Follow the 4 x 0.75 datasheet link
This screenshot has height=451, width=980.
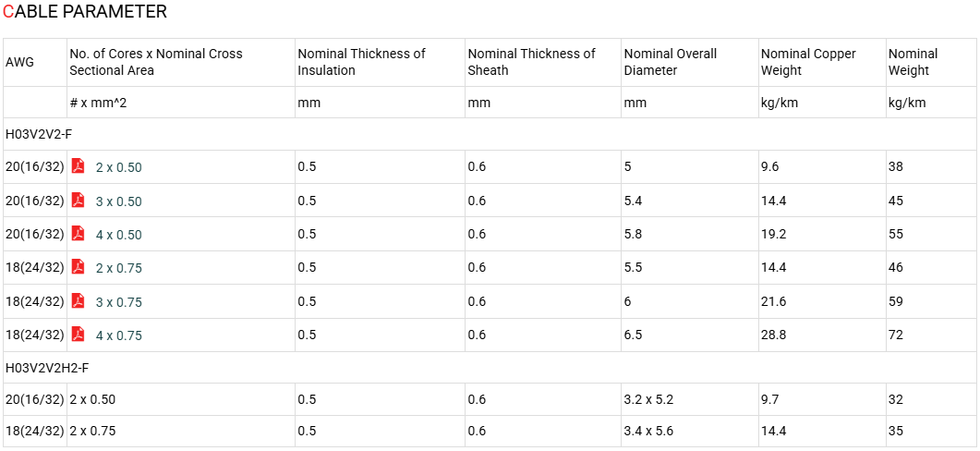click(x=119, y=335)
